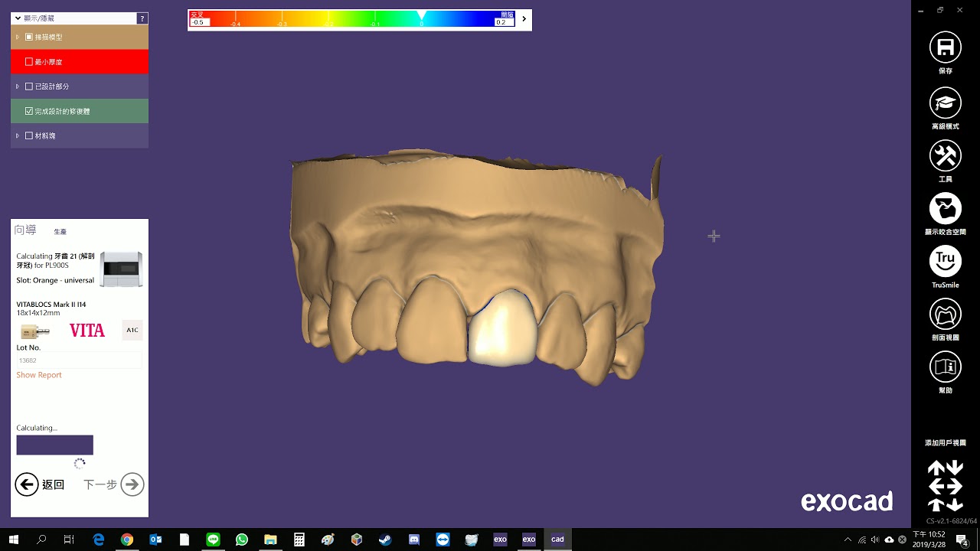This screenshot has width=980, height=551.
Task: Open TeamViewer from taskbar
Action: tap(443, 540)
